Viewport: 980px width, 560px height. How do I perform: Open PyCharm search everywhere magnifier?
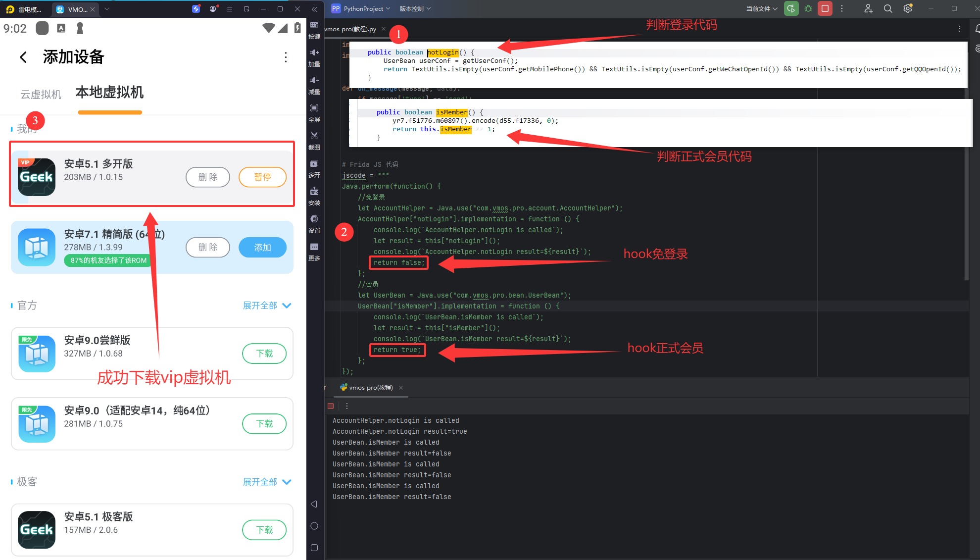click(888, 8)
